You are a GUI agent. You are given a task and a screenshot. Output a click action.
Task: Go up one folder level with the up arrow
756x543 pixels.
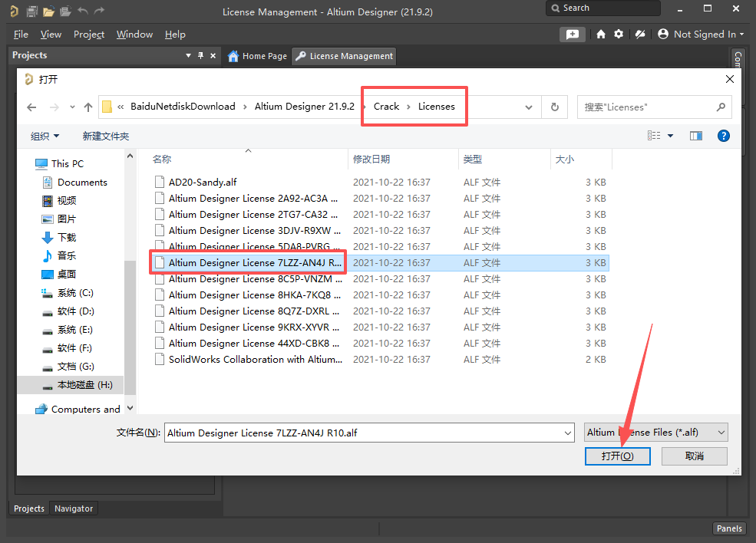pos(88,107)
